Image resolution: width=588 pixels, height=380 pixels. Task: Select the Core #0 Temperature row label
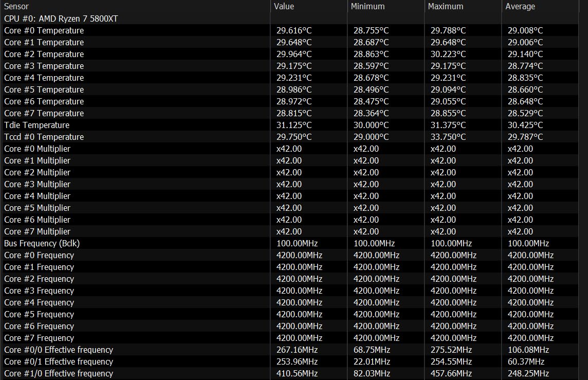44,30
